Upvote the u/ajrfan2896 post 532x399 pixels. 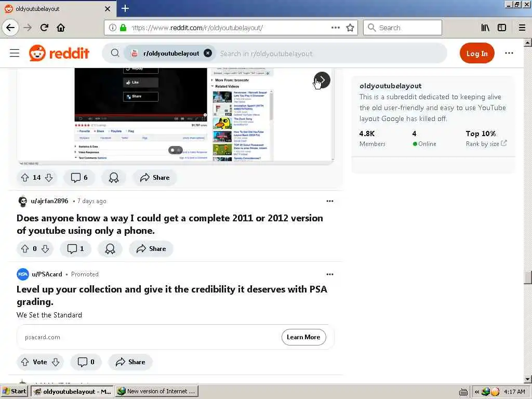[x=25, y=249]
